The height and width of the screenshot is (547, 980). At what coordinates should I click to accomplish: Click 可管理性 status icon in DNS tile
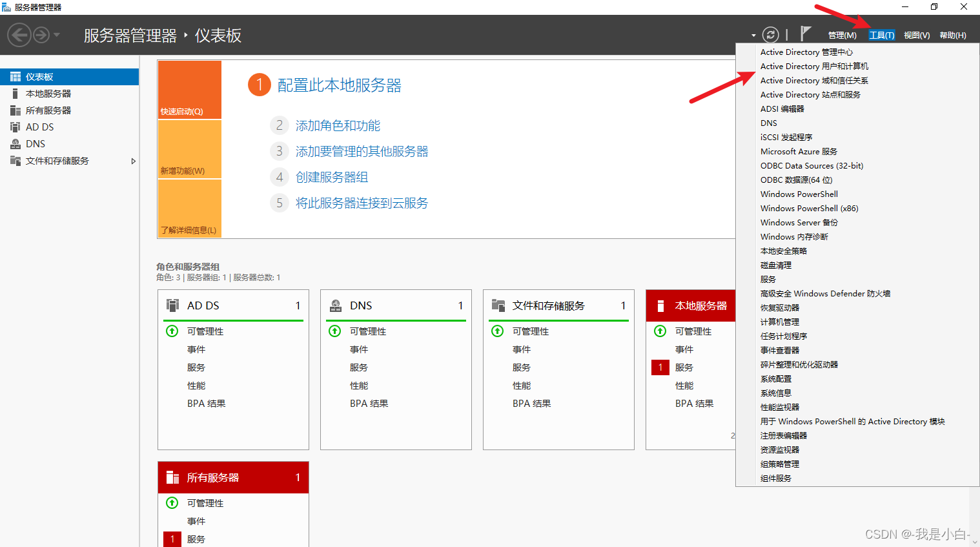[335, 331]
